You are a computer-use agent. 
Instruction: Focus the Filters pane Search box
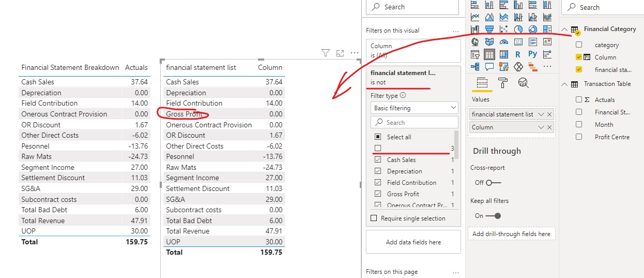[x=412, y=7]
